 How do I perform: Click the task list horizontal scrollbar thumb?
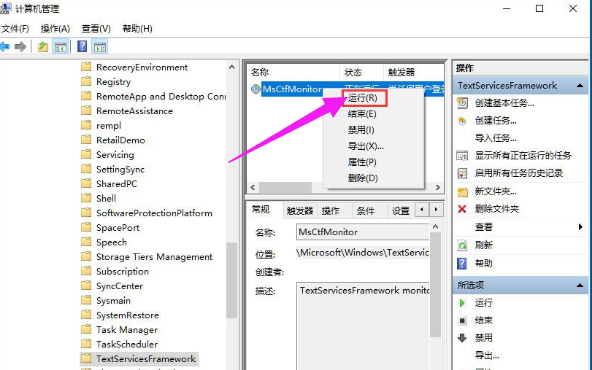285,187
